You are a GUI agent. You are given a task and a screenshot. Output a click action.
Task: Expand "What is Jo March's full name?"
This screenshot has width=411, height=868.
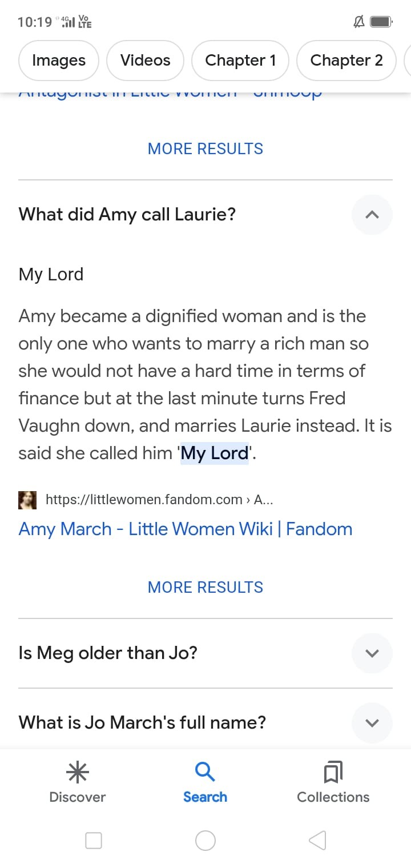(x=372, y=723)
